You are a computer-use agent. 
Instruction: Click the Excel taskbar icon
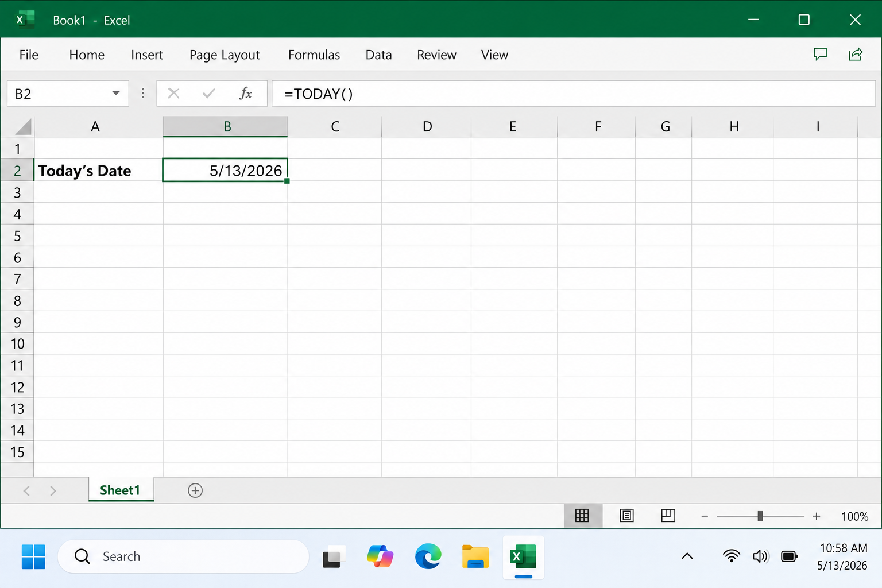point(523,557)
